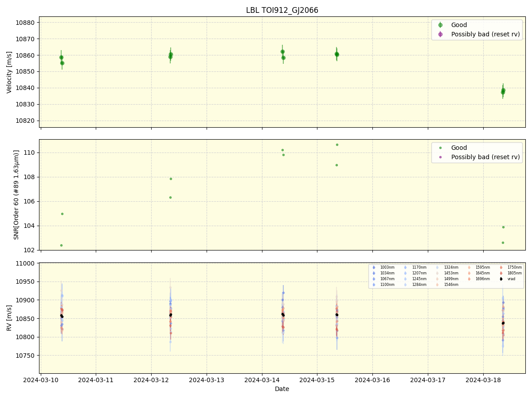Click the 1245nm legend entry
Image resolution: width=532 pixels, height=399 pixels.
(x=415, y=279)
